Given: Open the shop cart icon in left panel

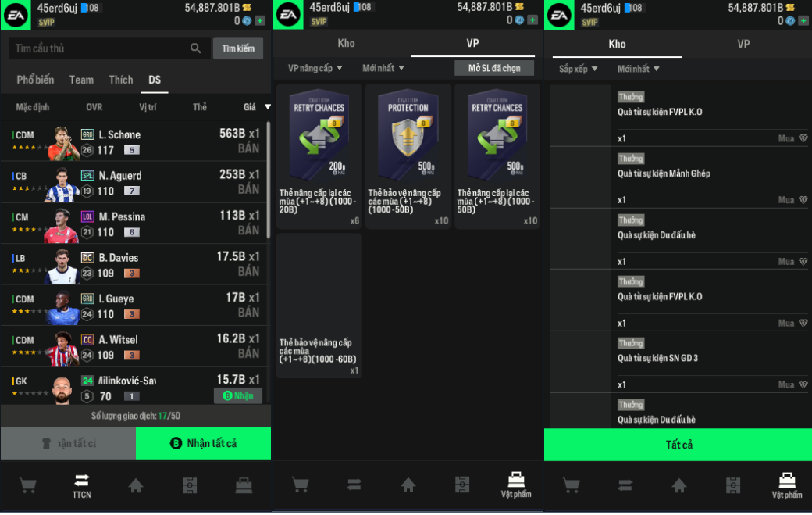Looking at the screenshot, I should (27, 485).
